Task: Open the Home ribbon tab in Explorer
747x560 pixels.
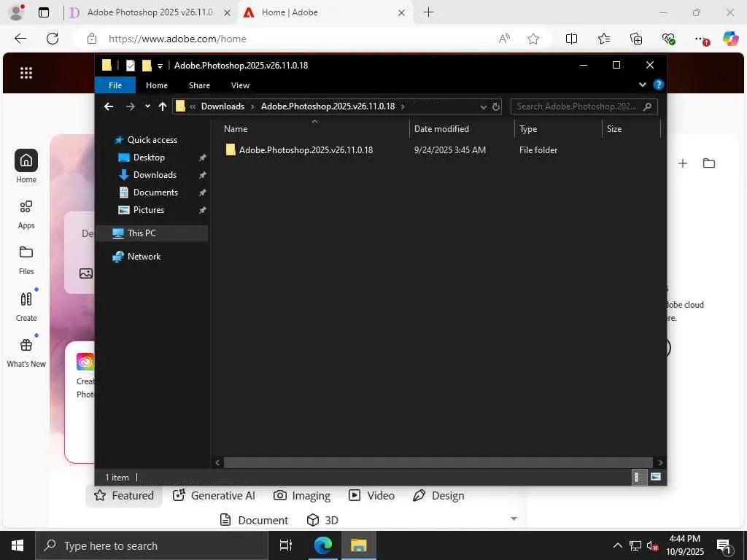Action: pos(157,85)
